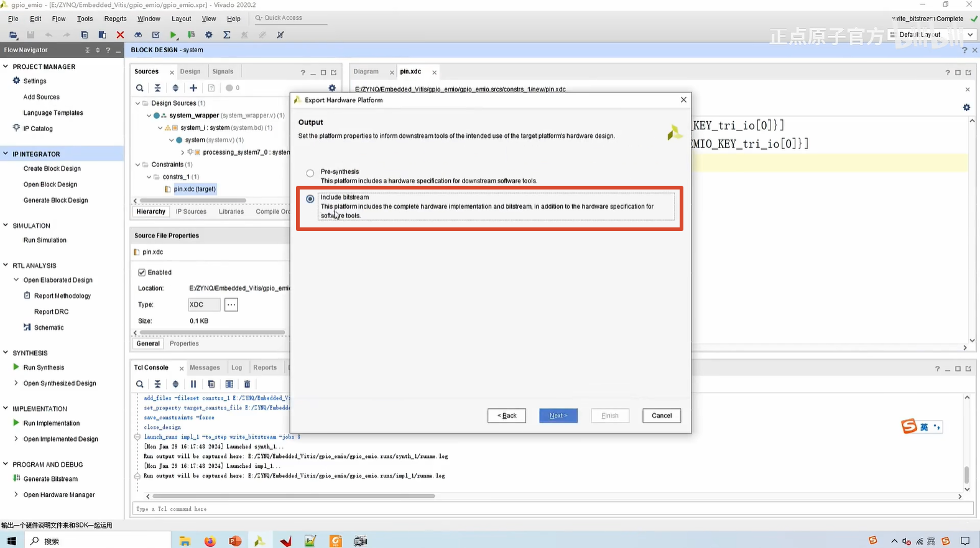
Task: Click the Quick Access search field
Action: pyautogui.click(x=290, y=18)
